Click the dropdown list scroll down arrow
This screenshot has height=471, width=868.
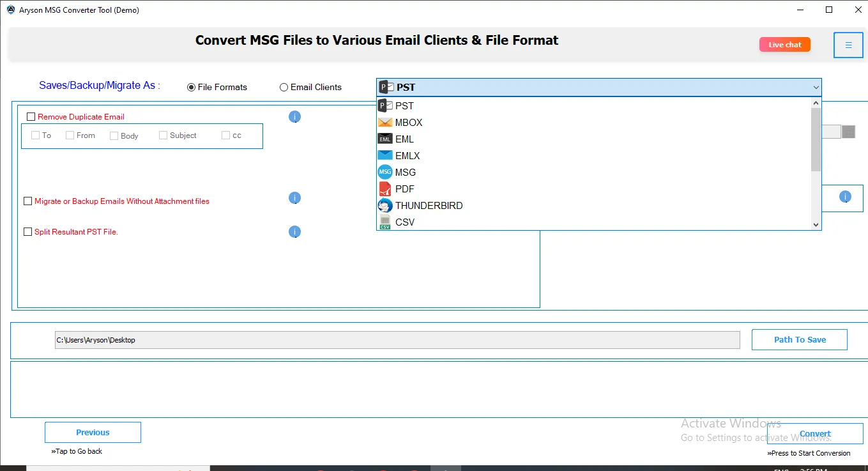[816, 224]
